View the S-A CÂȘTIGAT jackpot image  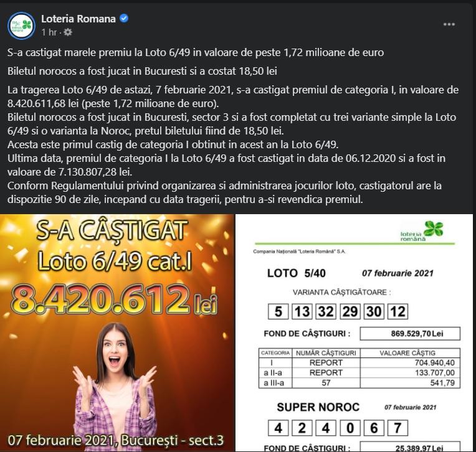point(117,333)
